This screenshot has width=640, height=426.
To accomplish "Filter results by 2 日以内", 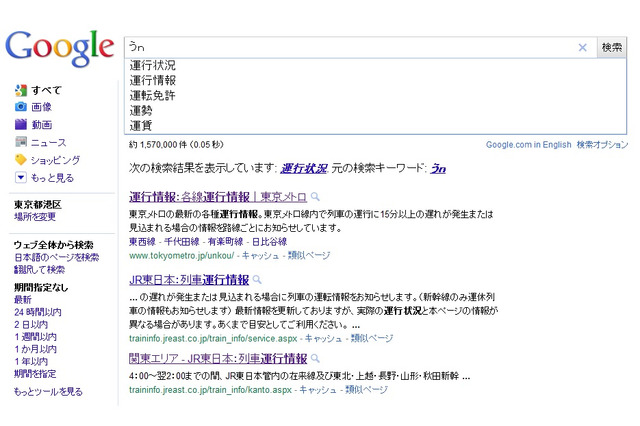I will point(31,324).
